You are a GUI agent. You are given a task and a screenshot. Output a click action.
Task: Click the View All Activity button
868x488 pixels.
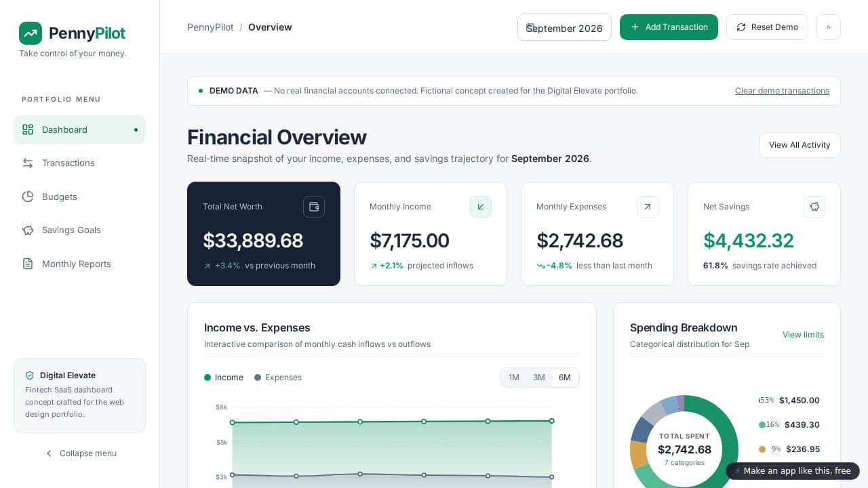click(x=800, y=145)
